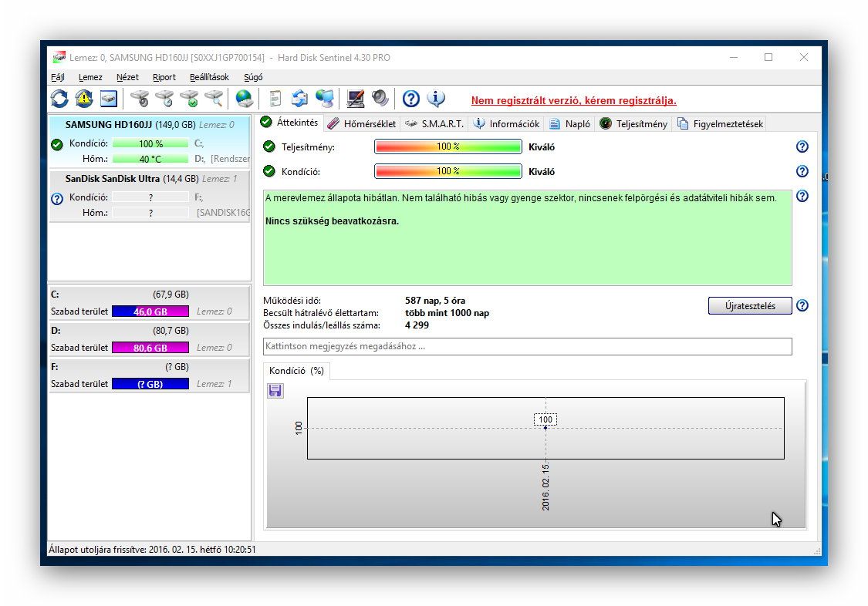Click the bold text Nincs szükség beavatkozásra
Viewport: 868px width, 606px height.
[x=332, y=221]
